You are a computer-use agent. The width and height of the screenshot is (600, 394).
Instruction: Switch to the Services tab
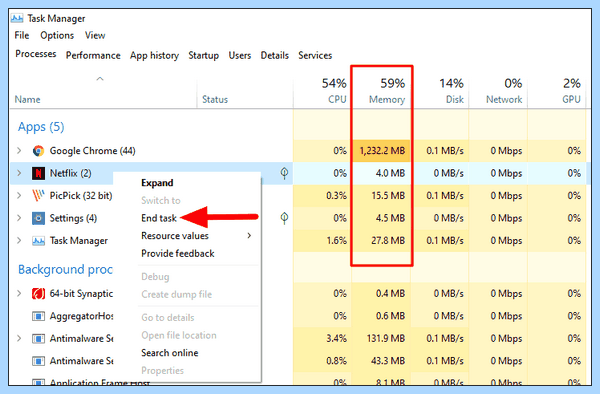[315, 55]
